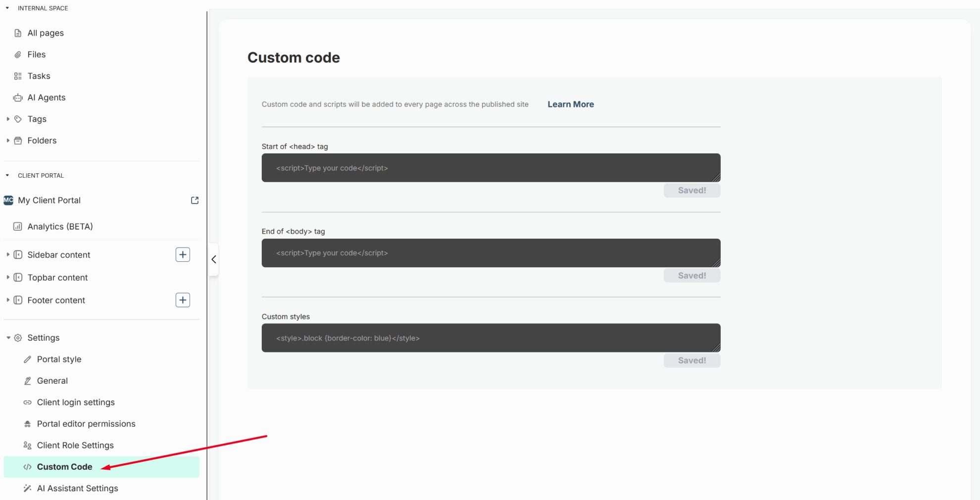Click the Folders icon
Image resolution: width=980 pixels, height=500 pixels.
tap(18, 141)
